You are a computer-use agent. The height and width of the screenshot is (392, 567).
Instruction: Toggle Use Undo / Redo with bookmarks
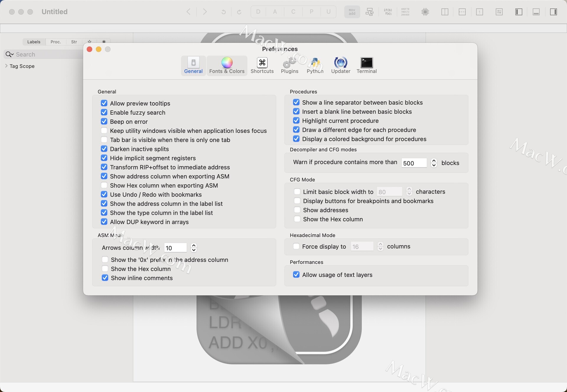coord(104,194)
